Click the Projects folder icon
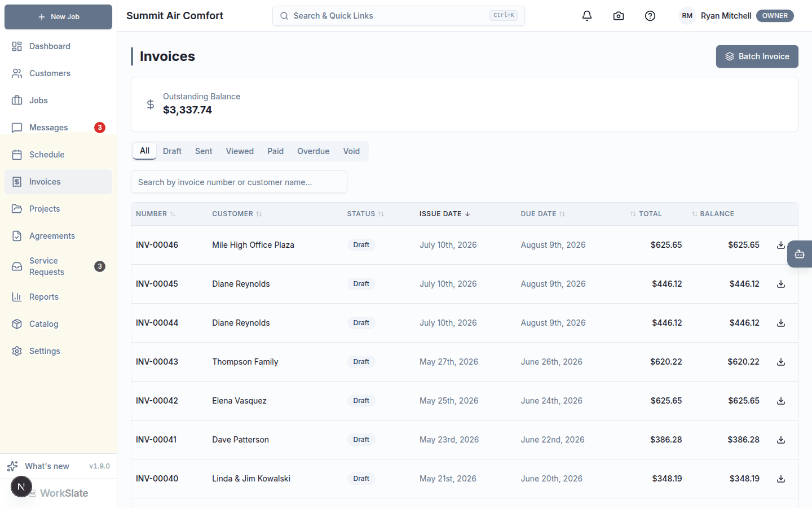The image size is (812, 508). tap(17, 209)
